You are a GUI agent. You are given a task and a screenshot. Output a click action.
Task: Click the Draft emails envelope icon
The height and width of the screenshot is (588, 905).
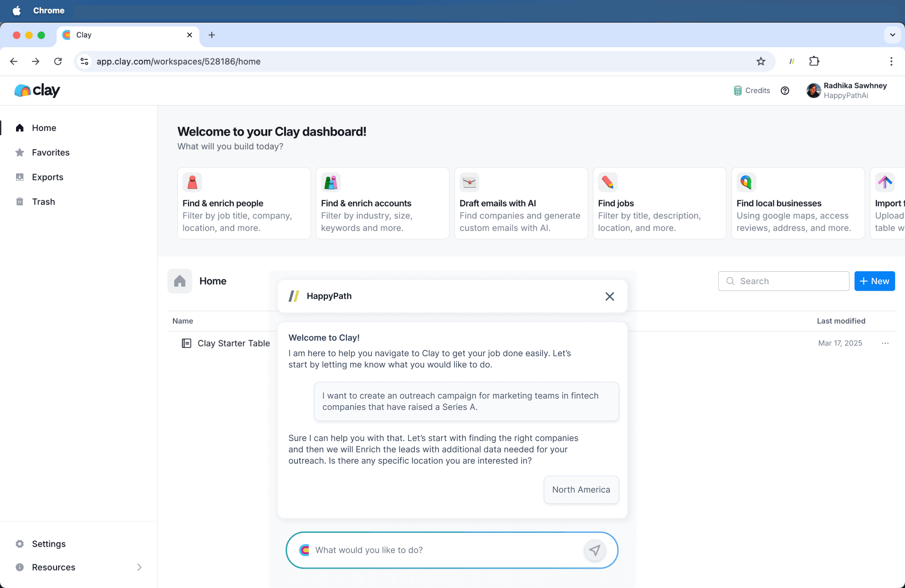coord(469,182)
